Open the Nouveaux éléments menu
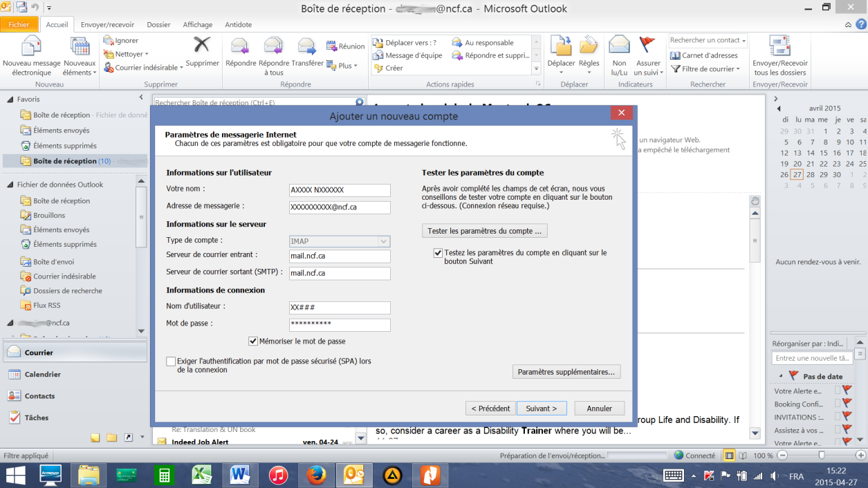Image resolution: width=868 pixels, height=488 pixels. pyautogui.click(x=80, y=57)
